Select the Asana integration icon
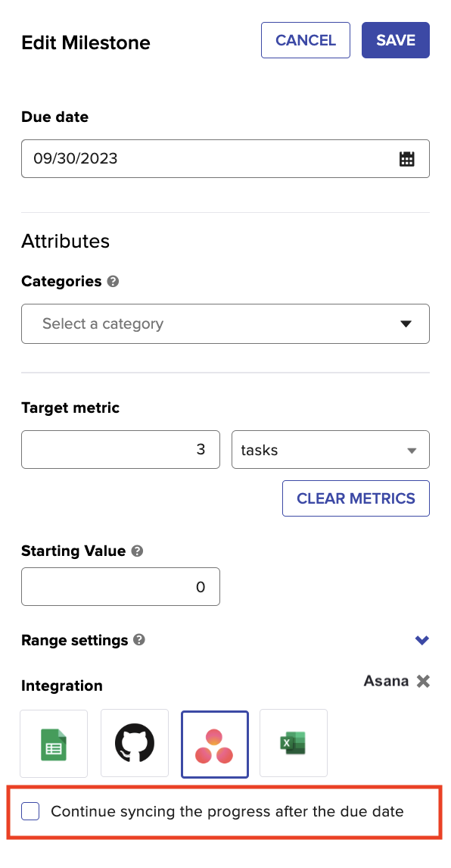This screenshot has width=451, height=868. click(215, 744)
